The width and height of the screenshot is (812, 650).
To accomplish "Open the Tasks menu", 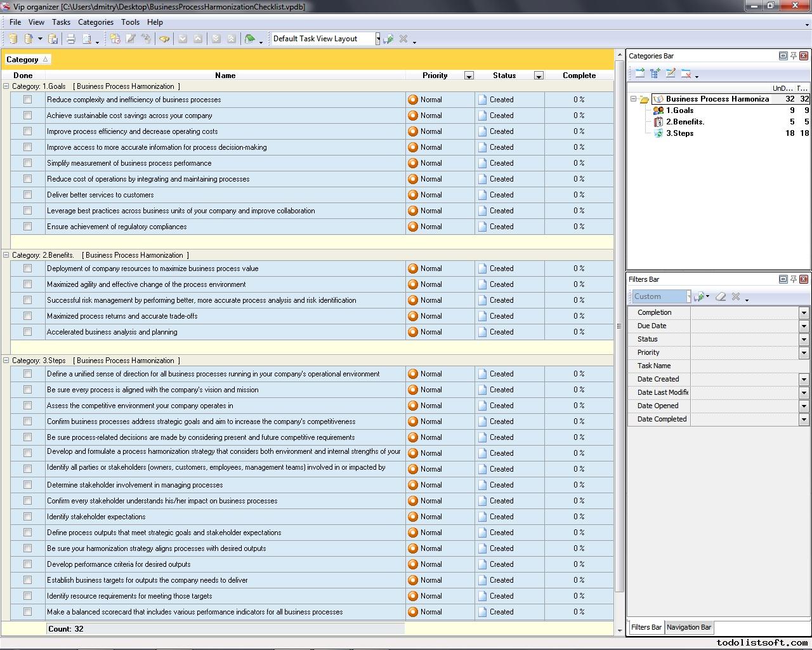I will point(61,22).
